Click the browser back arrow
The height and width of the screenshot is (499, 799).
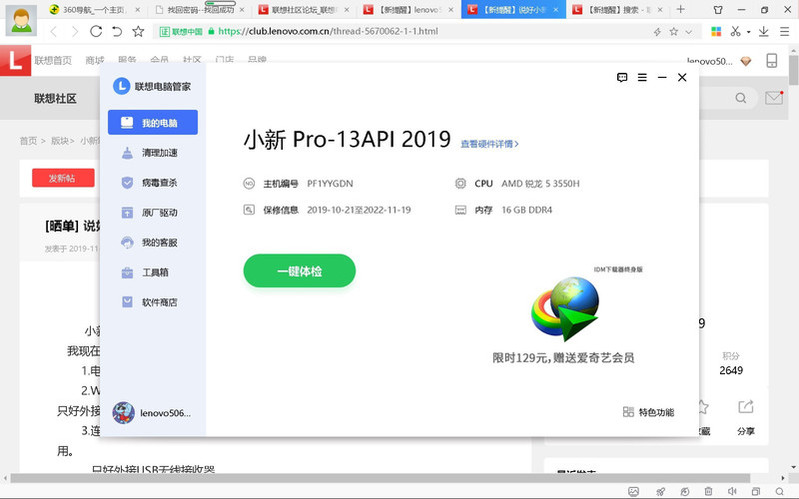pos(54,32)
